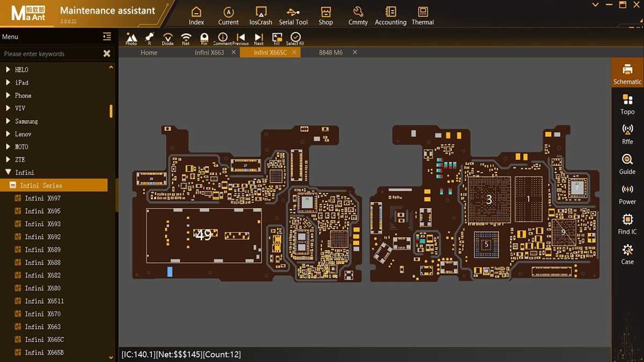Image resolution: width=644 pixels, height=362 pixels.
Task: Expand the HELO tree node
Action: tap(8, 70)
